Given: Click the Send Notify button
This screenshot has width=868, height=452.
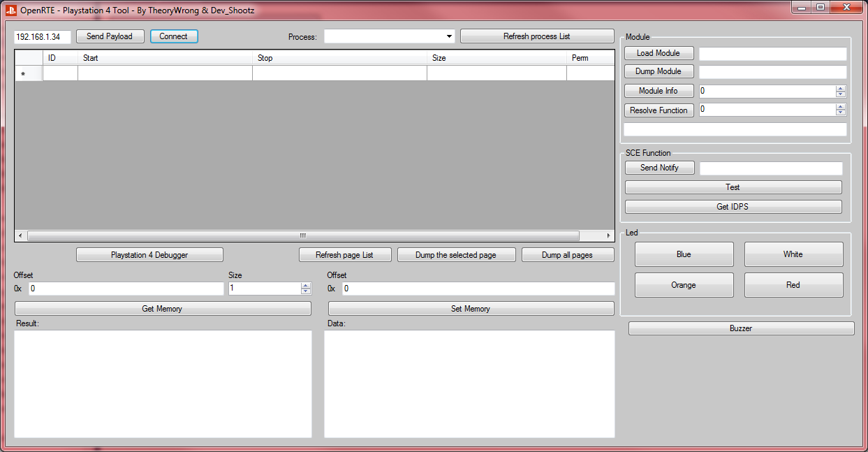Looking at the screenshot, I should [659, 168].
